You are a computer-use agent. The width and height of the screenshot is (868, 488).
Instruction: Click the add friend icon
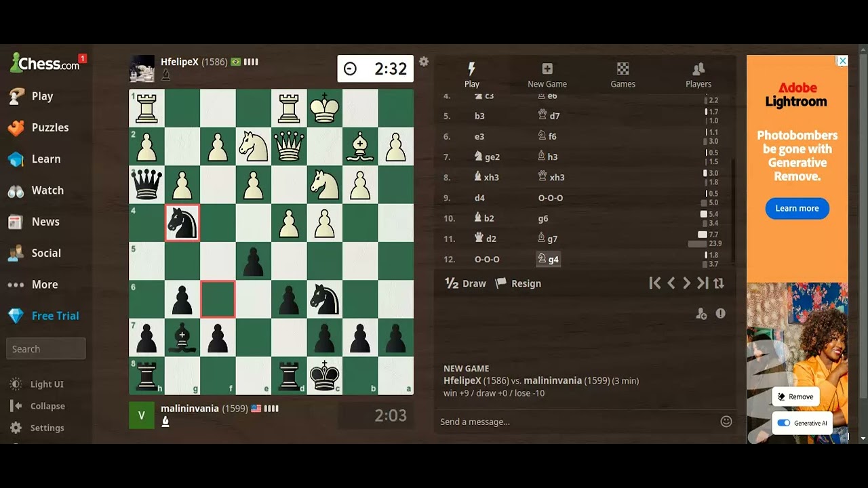coord(701,314)
